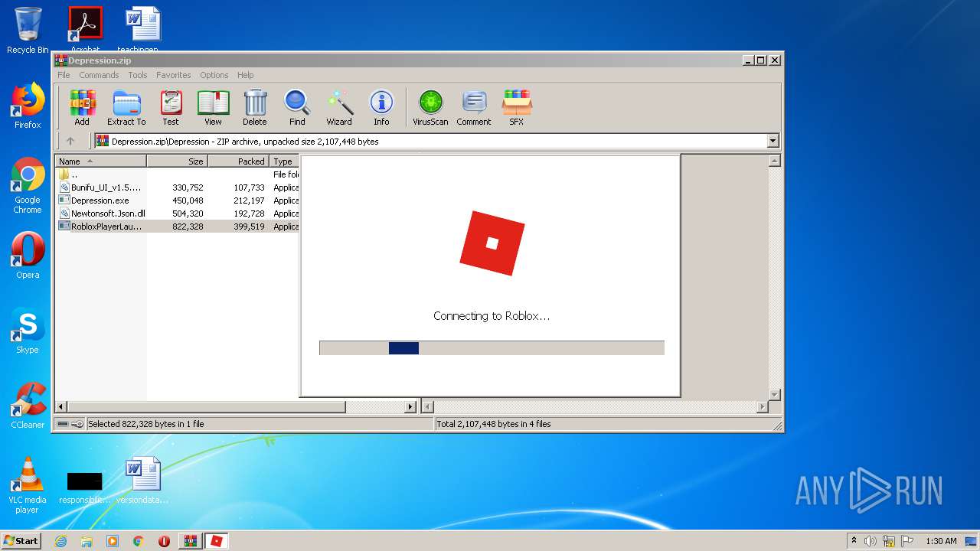Click the SFX toolbar icon
This screenshot has width=980, height=551.
pos(517,107)
